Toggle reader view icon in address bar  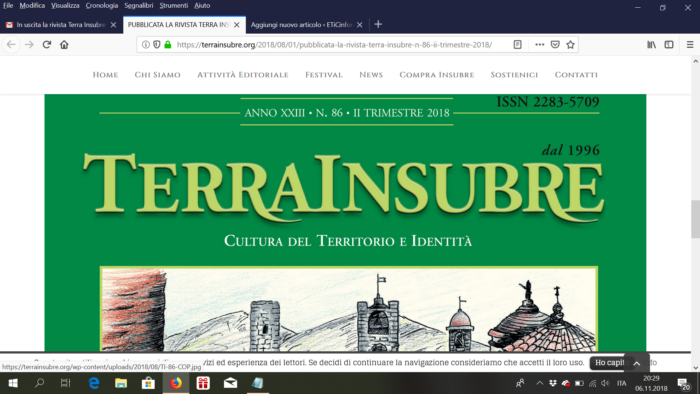pos(517,45)
